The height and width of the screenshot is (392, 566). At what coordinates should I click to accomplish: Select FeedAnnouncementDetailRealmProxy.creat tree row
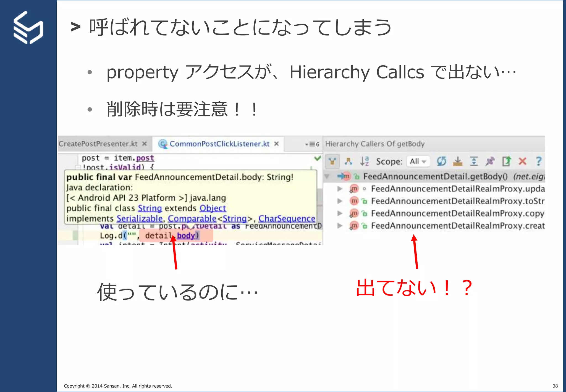point(457,226)
